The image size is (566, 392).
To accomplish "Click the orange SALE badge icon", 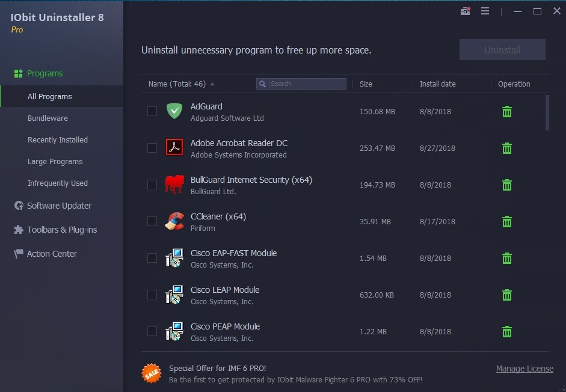I will pyautogui.click(x=152, y=373).
